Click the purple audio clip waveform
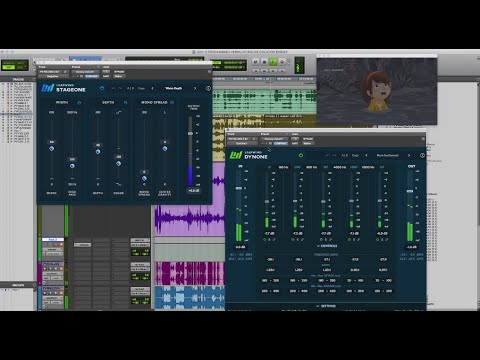Viewport: 480px width, 360px height. coord(190,219)
